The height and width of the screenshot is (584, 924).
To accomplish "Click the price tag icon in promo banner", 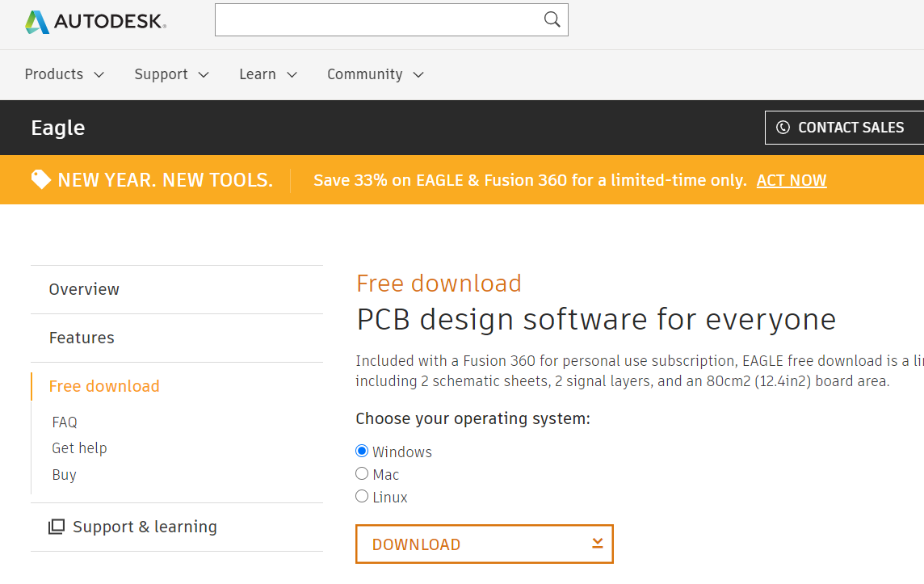I will pyautogui.click(x=40, y=179).
